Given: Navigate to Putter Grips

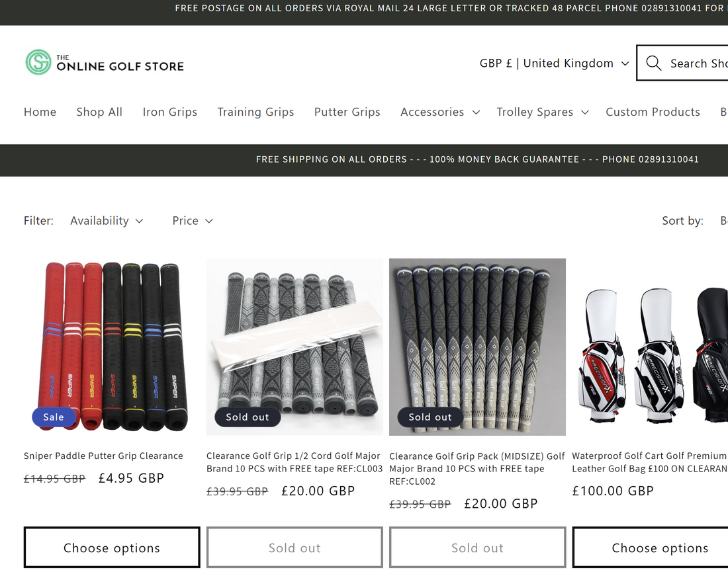Looking at the screenshot, I should tap(347, 112).
